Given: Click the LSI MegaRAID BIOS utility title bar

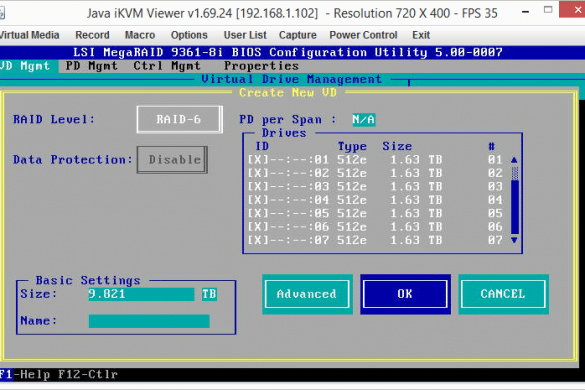Looking at the screenshot, I should pyautogui.click(x=288, y=52).
